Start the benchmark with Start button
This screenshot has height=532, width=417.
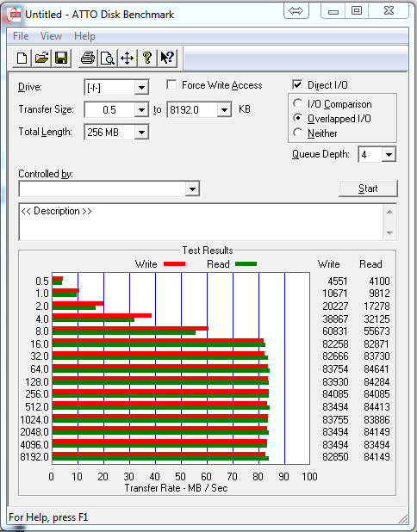pyautogui.click(x=368, y=189)
